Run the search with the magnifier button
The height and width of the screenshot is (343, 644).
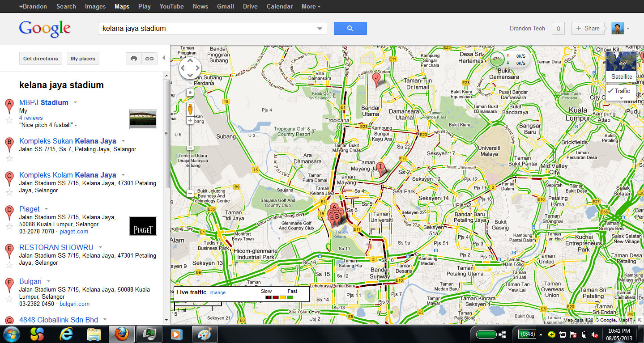[x=350, y=28]
